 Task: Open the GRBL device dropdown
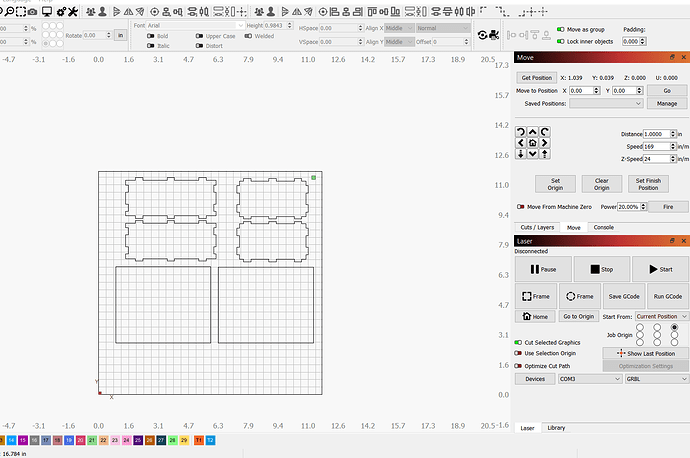tap(657, 379)
